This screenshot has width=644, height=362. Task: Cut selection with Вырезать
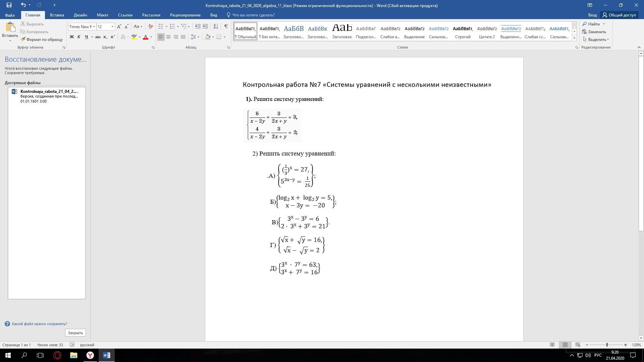[x=32, y=24]
